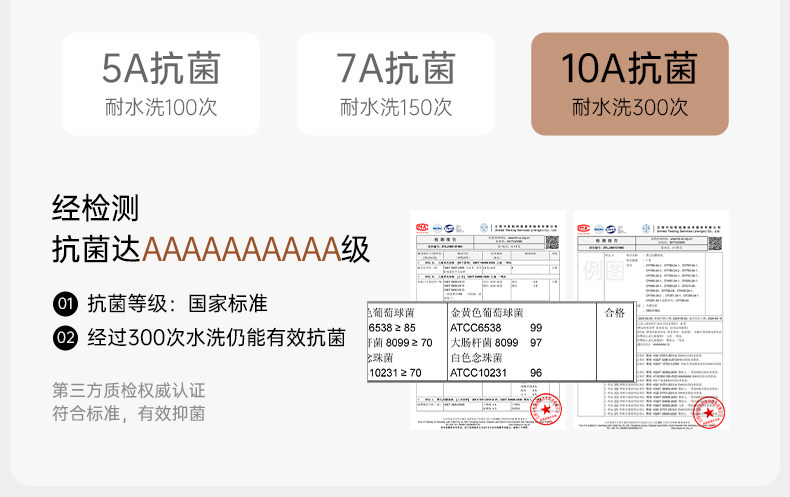Click red stamp on left report
790x497 pixels.
tap(546, 409)
